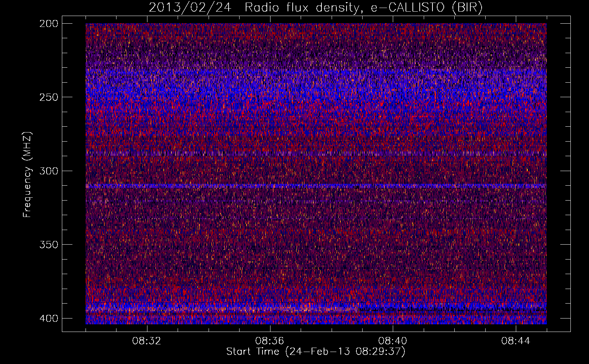Click the 250 frequency tick label
This screenshot has width=589, height=364.
point(48,97)
